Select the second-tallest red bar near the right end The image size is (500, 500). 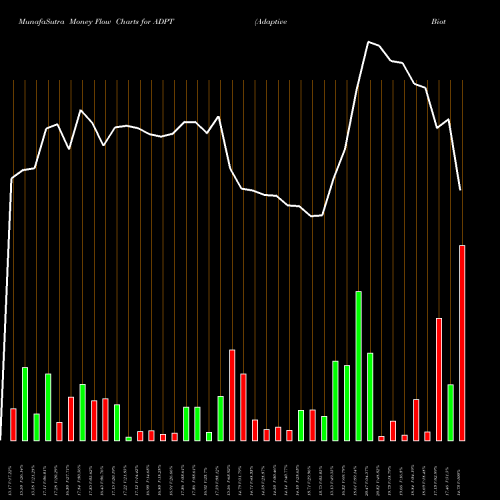tap(439, 380)
